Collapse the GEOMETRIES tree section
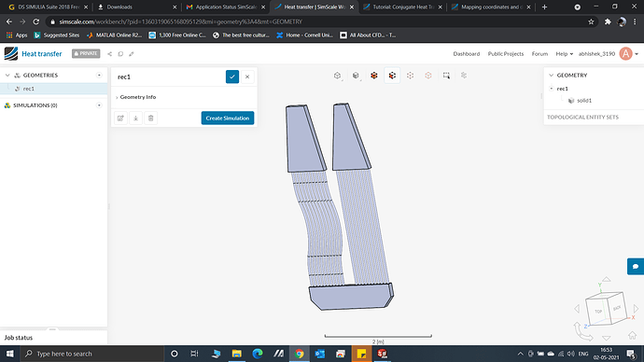 coord(7,76)
